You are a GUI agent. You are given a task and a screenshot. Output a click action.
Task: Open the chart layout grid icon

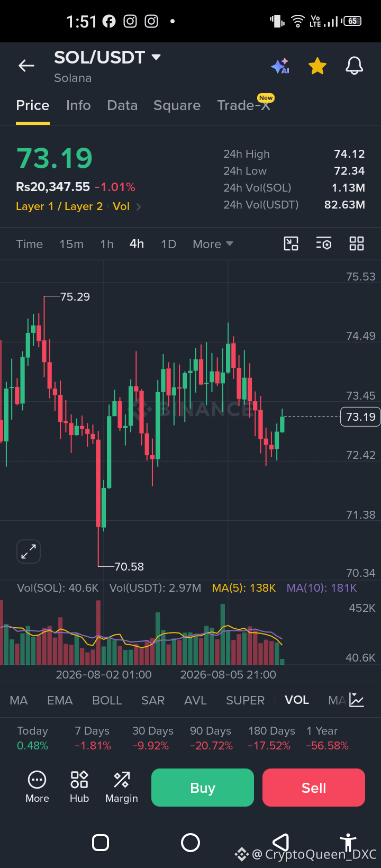tap(357, 243)
